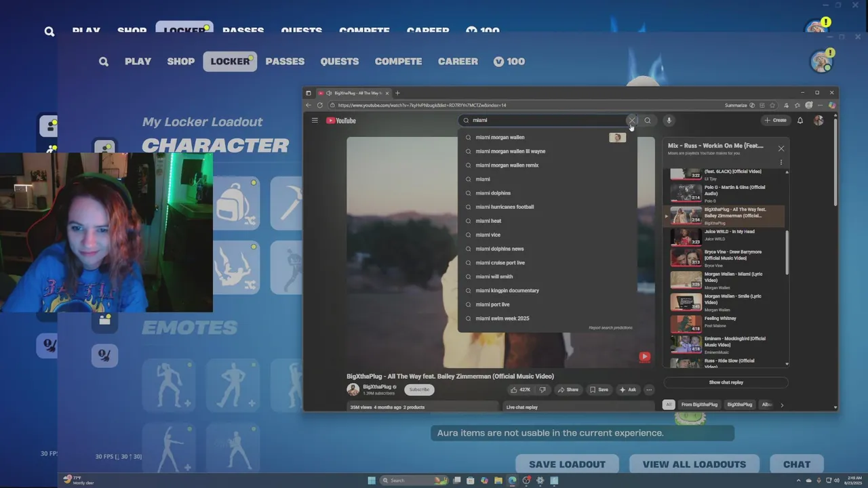
Task: Bookmark page with star icon
Action: click(772, 105)
